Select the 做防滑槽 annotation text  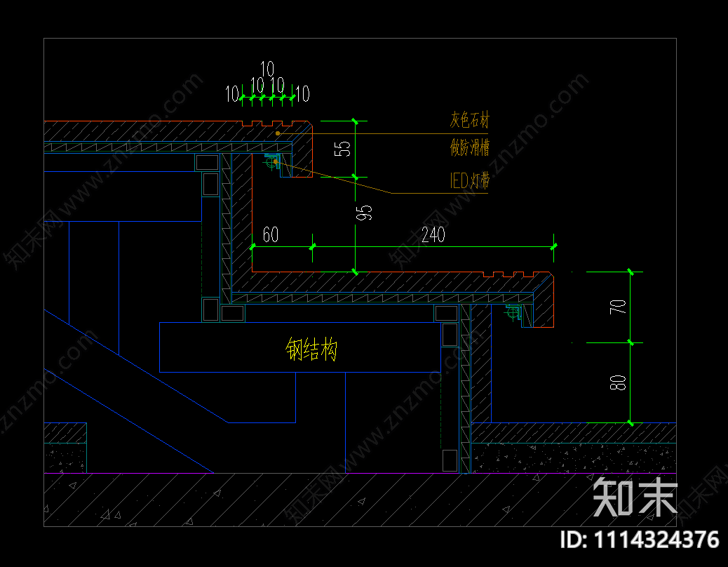pos(469,147)
